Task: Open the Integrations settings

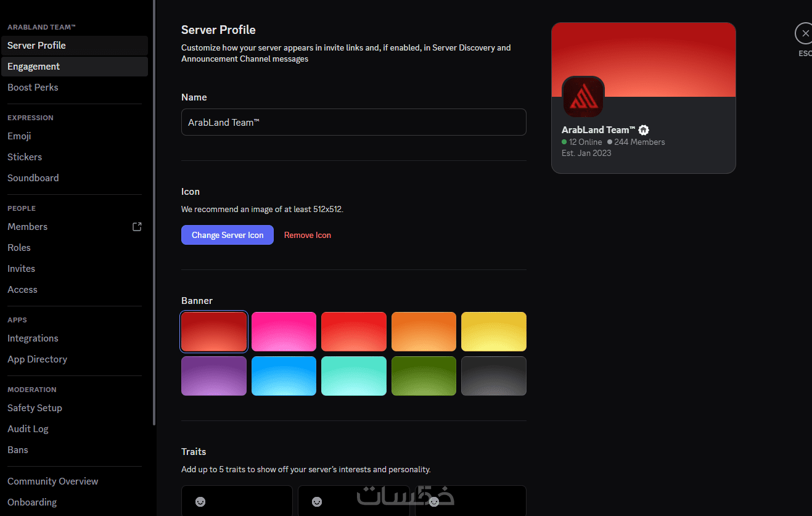Action: (75, 338)
